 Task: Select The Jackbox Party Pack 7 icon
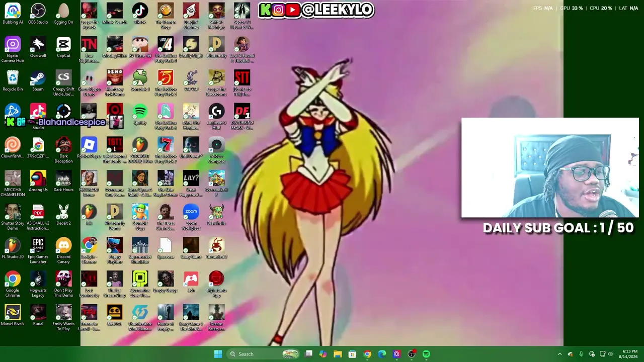point(166,150)
